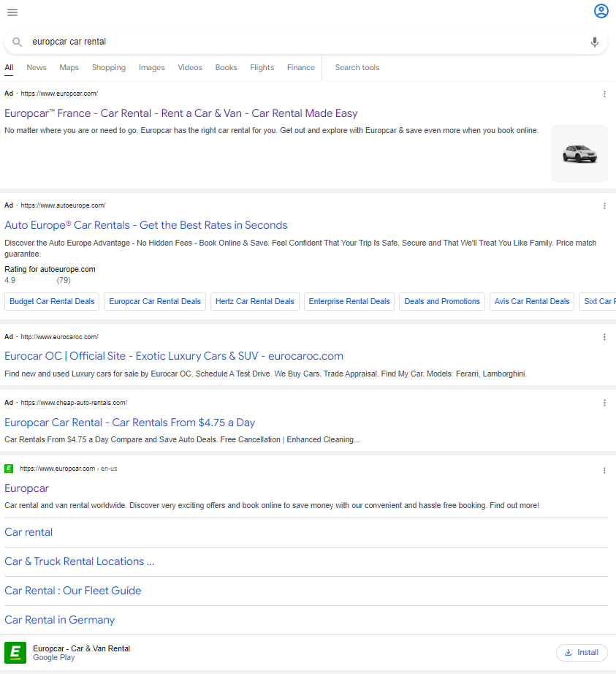Screen dimensions: 616x674
Task: Open the hamburger main menu
Action: click(x=12, y=12)
